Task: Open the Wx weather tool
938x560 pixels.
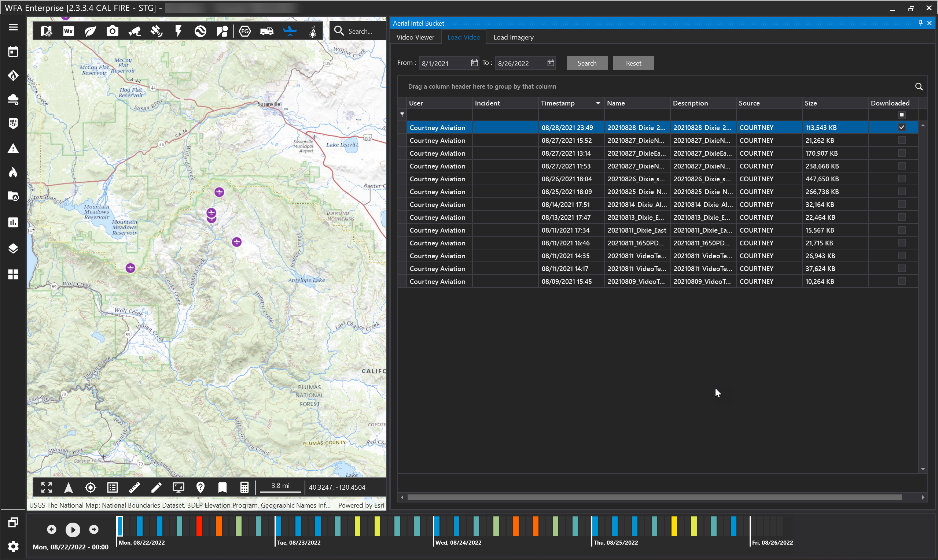Action: 68,31
